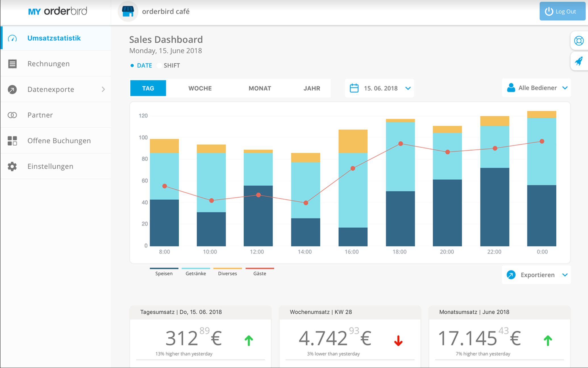Click the Speisen legend color swatch

coord(164,268)
